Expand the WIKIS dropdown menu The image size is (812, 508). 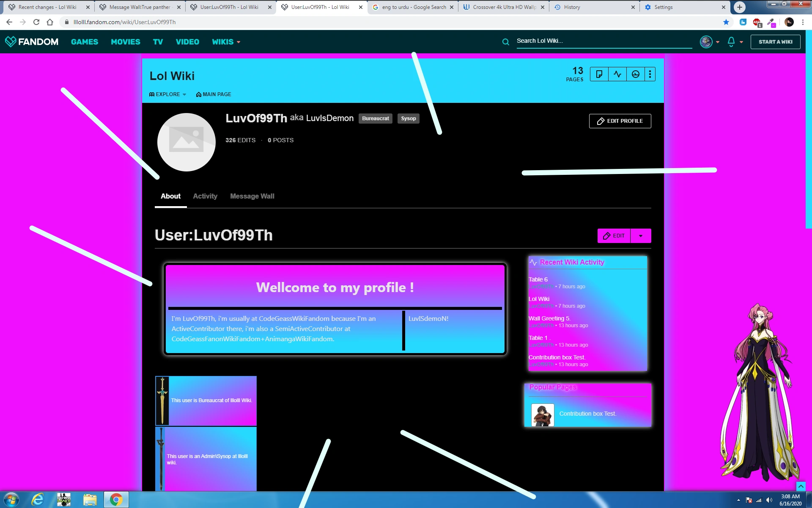pyautogui.click(x=226, y=42)
